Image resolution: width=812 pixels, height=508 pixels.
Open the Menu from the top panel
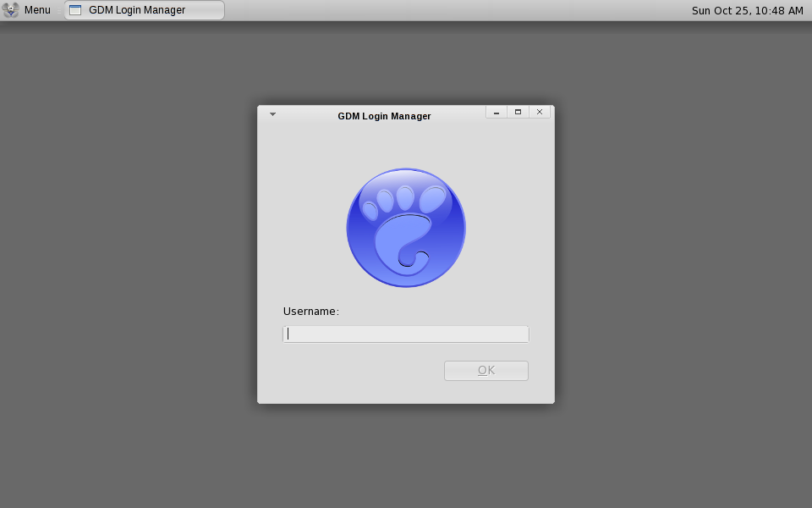point(37,10)
